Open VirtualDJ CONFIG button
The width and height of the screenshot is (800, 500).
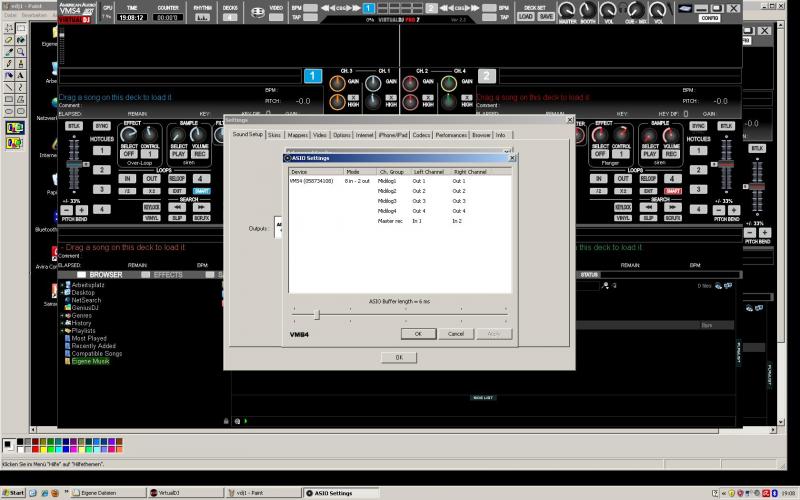click(x=709, y=18)
